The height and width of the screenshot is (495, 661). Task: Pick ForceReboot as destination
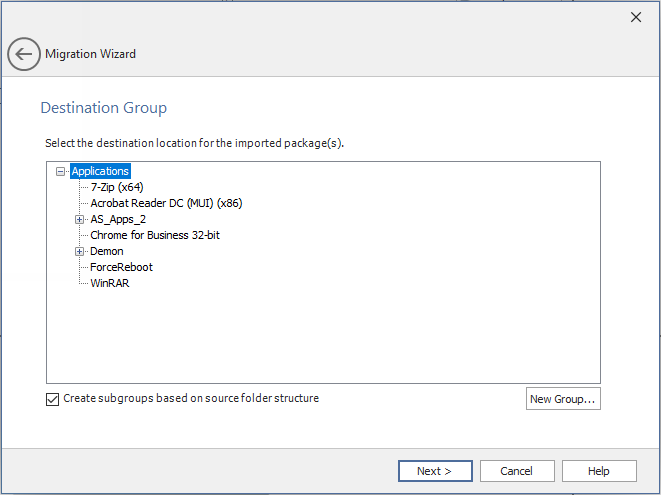(121, 267)
